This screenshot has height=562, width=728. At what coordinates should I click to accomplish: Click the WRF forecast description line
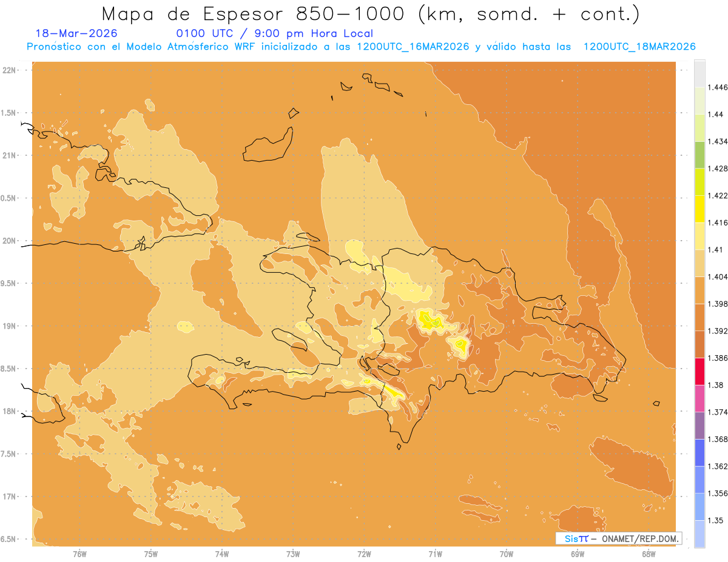(x=361, y=47)
